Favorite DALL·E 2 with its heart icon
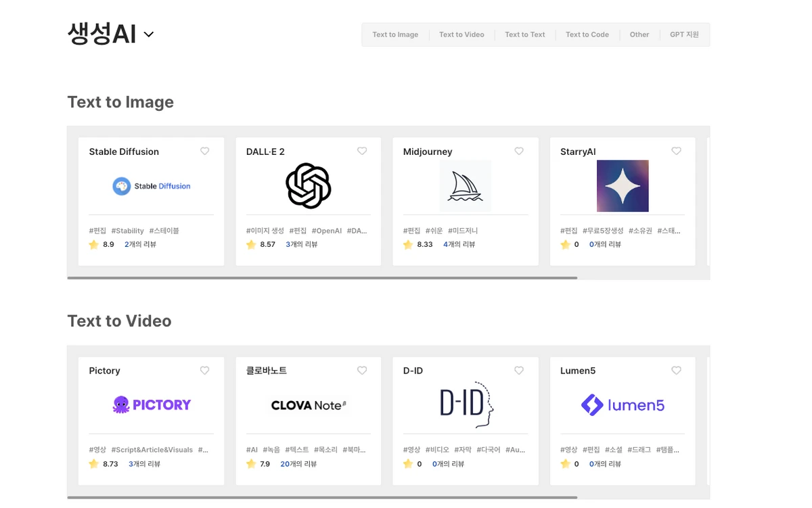 pos(362,152)
